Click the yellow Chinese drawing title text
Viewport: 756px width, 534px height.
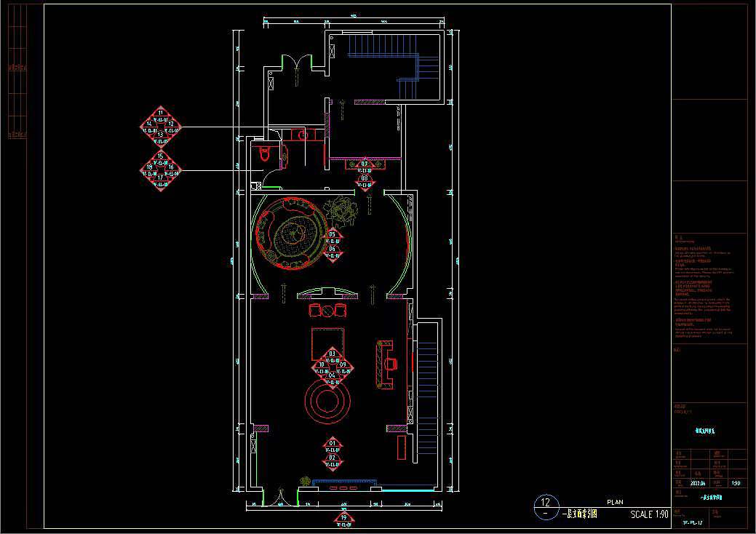[x=580, y=514]
